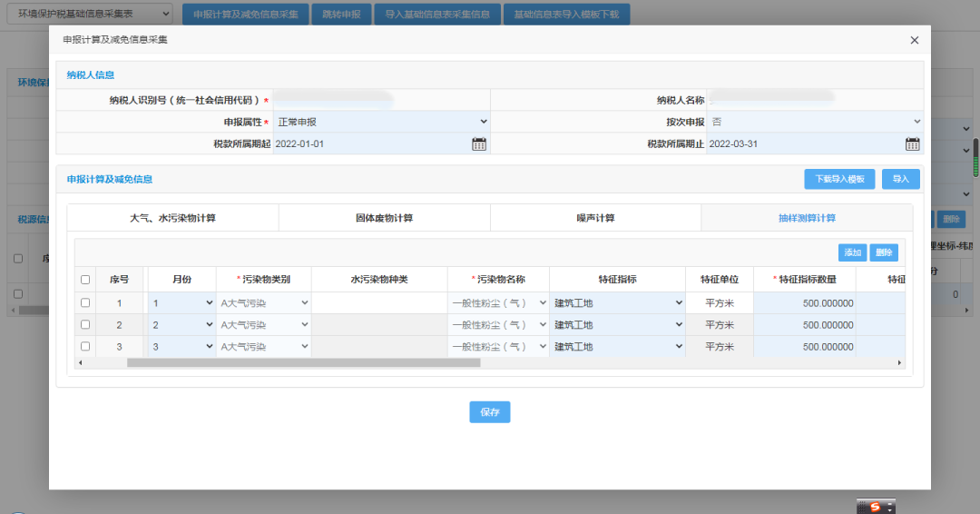The image size is (980, 514).
Task: Click the table's horizontal scrollbar thumb
Action: click(x=303, y=363)
